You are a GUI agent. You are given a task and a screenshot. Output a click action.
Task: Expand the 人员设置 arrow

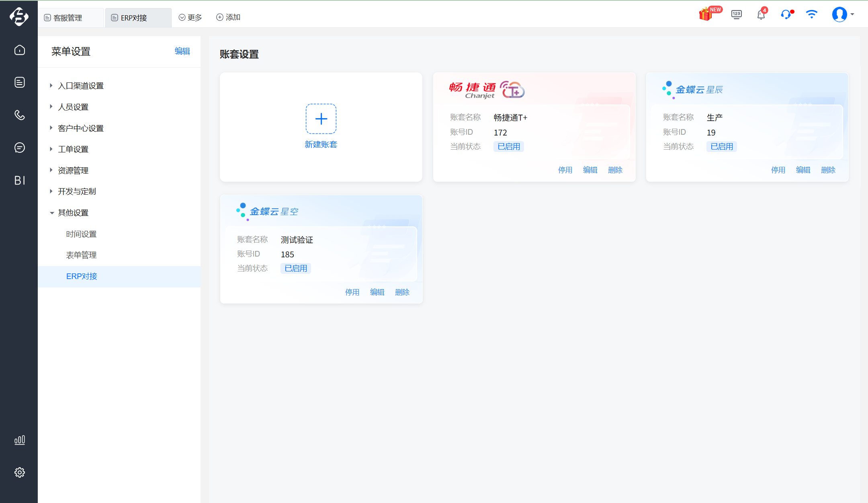click(x=51, y=107)
